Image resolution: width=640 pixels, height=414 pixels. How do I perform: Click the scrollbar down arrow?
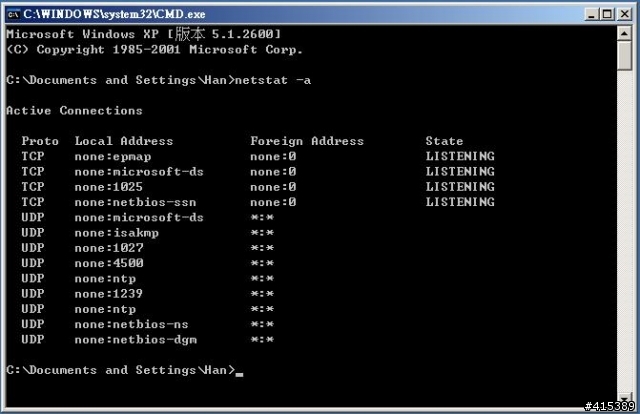624,397
